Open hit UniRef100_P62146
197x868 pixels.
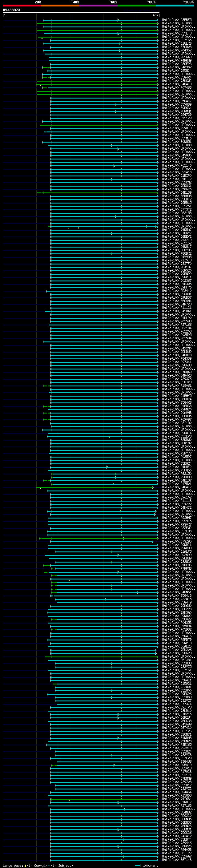[177, 166]
